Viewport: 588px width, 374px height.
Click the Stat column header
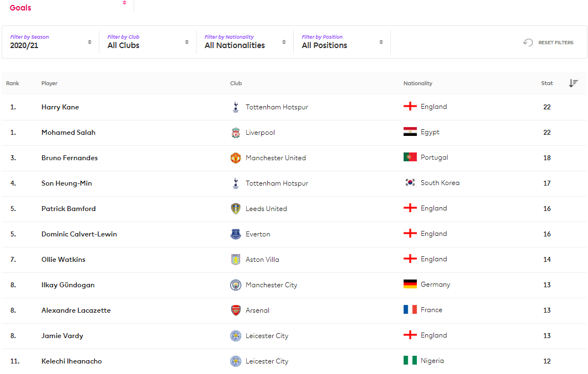pyautogui.click(x=547, y=83)
